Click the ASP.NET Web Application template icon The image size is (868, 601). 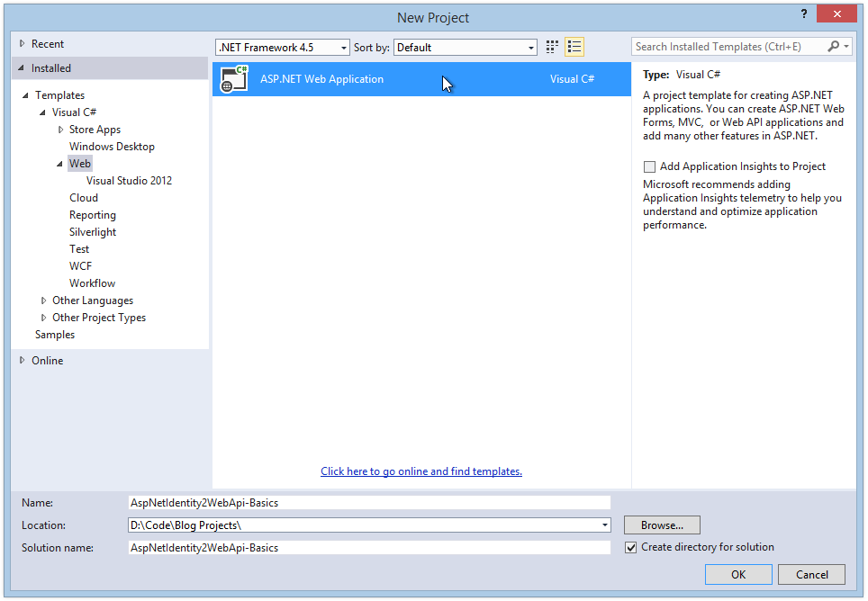pyautogui.click(x=234, y=79)
